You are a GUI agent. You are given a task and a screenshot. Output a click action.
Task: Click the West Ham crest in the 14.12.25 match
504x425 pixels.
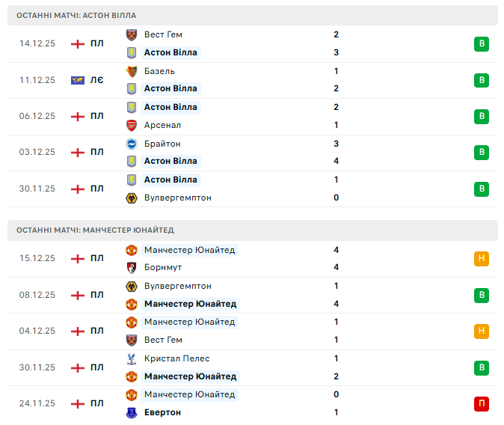(x=132, y=34)
